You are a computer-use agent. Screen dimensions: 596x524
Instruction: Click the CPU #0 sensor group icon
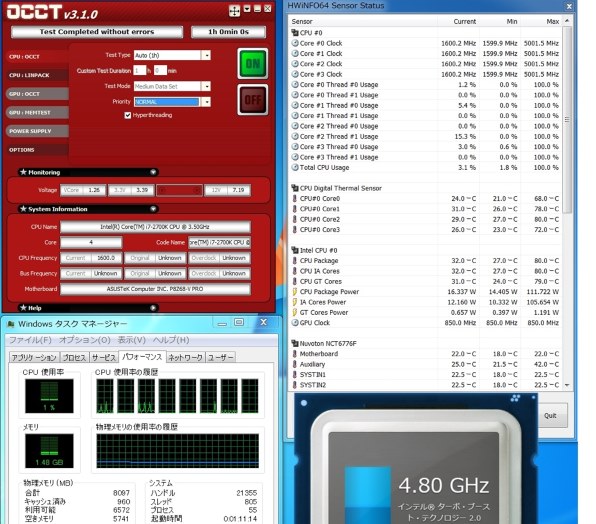point(295,33)
